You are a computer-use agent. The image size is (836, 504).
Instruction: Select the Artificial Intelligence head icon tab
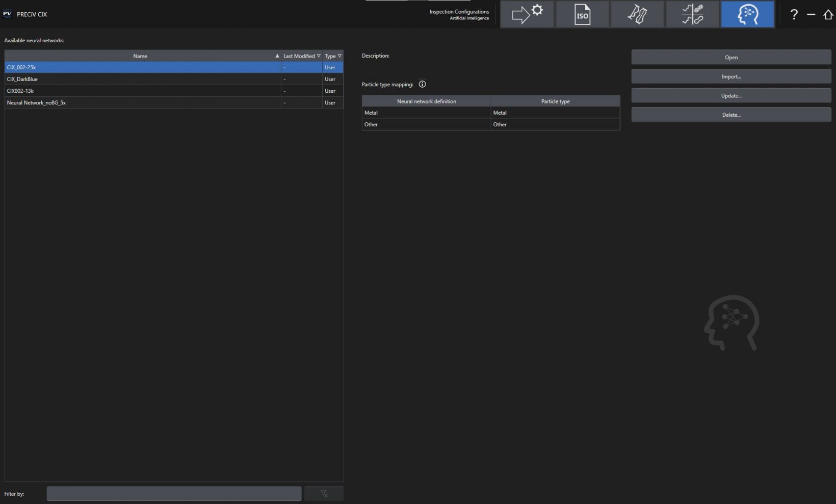[x=747, y=14]
